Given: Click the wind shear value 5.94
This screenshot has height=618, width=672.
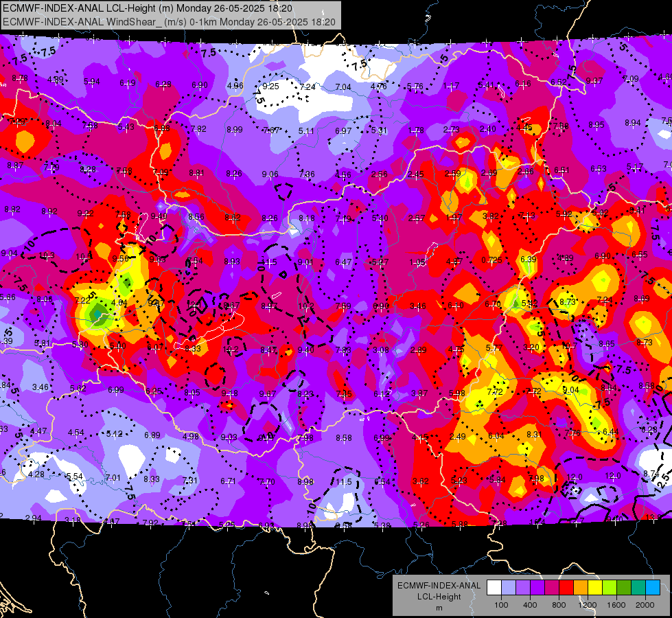Looking at the screenshot, I should click(x=92, y=82).
